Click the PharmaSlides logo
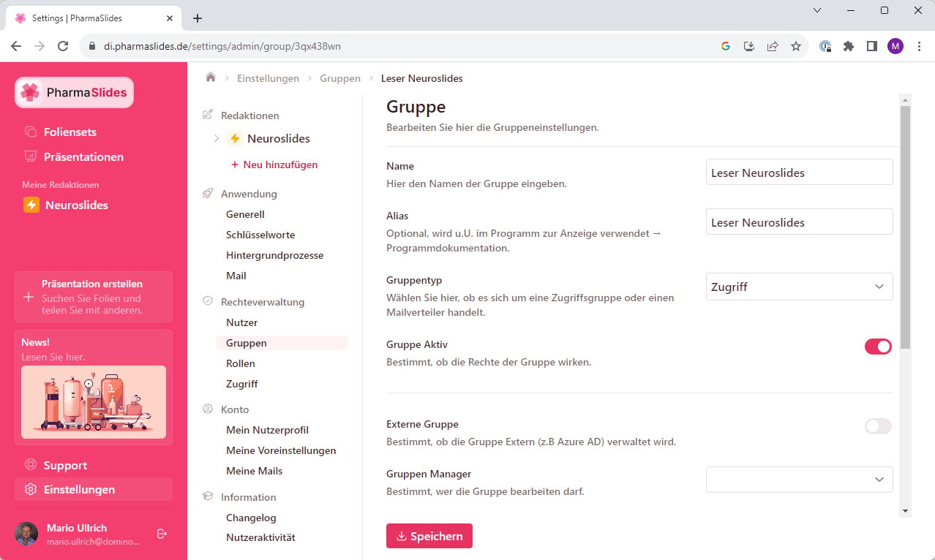Screen dimensions: 935x560 pyautogui.click(x=74, y=93)
